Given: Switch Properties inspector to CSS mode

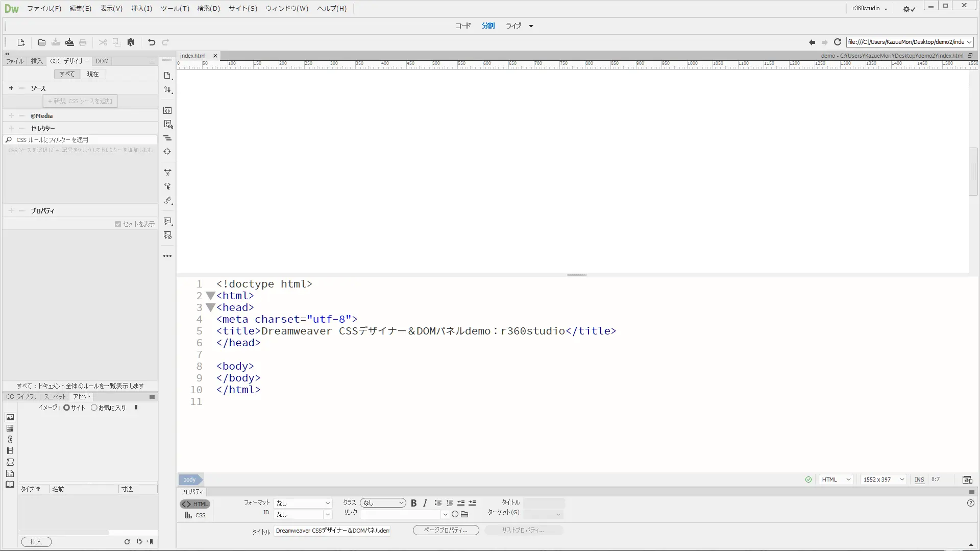Looking at the screenshot, I should click(x=195, y=515).
